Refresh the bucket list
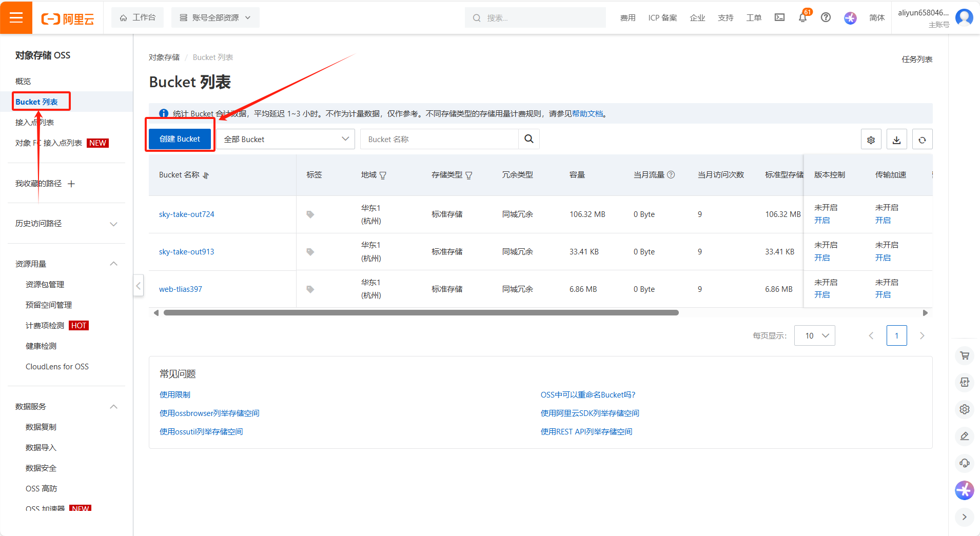This screenshot has height=536, width=980. point(922,140)
